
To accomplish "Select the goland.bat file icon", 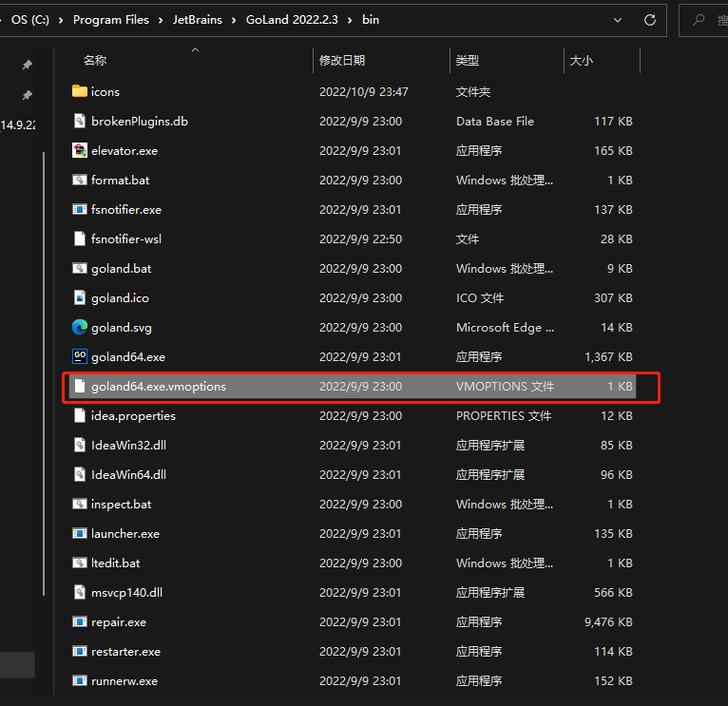I will [80, 268].
